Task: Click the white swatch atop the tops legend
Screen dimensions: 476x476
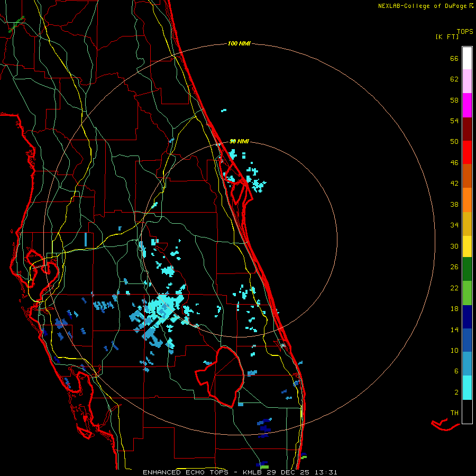Action: click(467, 58)
